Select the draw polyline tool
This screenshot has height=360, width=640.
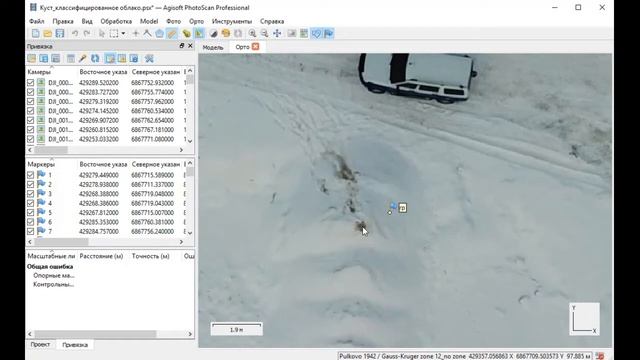[147, 33]
